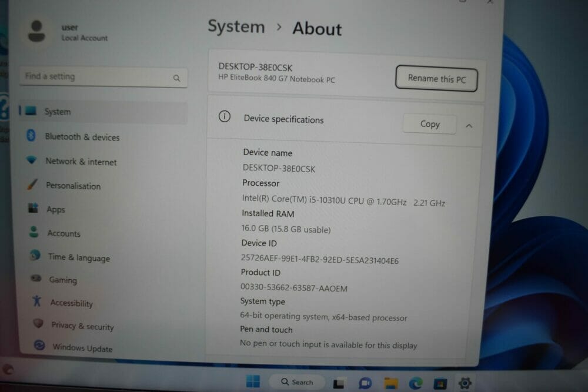Click the Device specifications heading
This screenshot has height=392, width=588.
283,119
